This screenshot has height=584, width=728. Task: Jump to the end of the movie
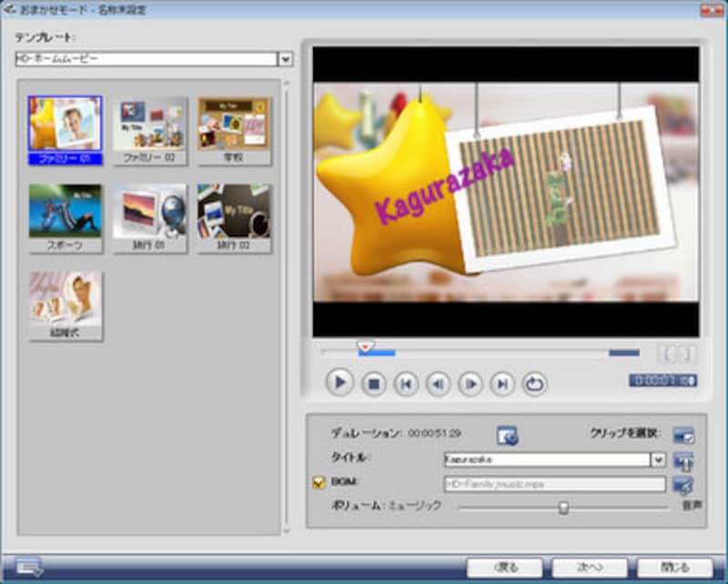(501, 383)
